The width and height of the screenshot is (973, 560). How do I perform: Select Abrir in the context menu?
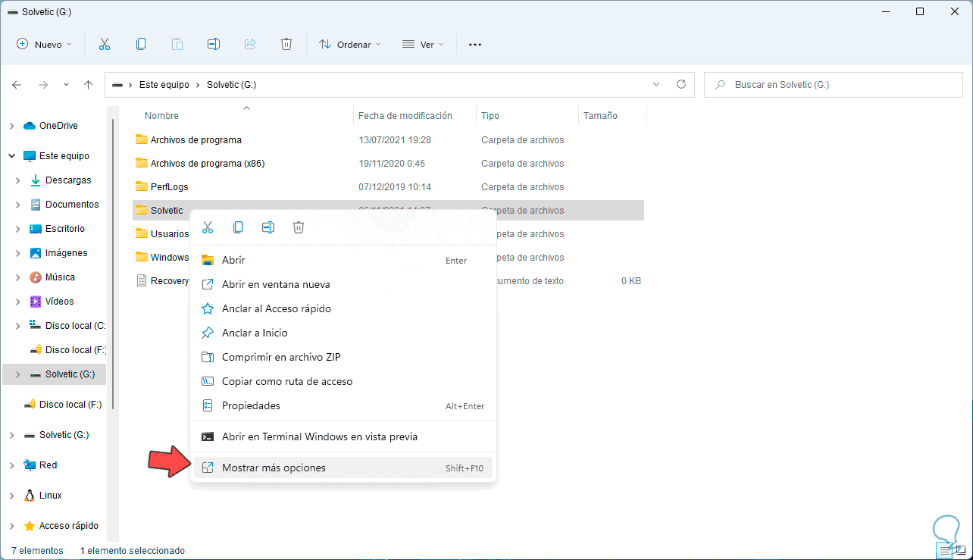(x=343, y=260)
